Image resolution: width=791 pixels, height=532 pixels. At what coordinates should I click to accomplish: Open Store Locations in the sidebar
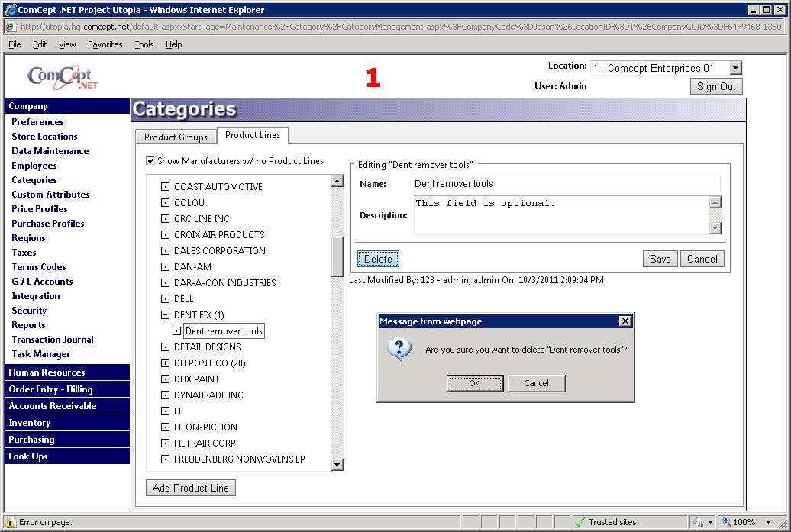point(44,137)
